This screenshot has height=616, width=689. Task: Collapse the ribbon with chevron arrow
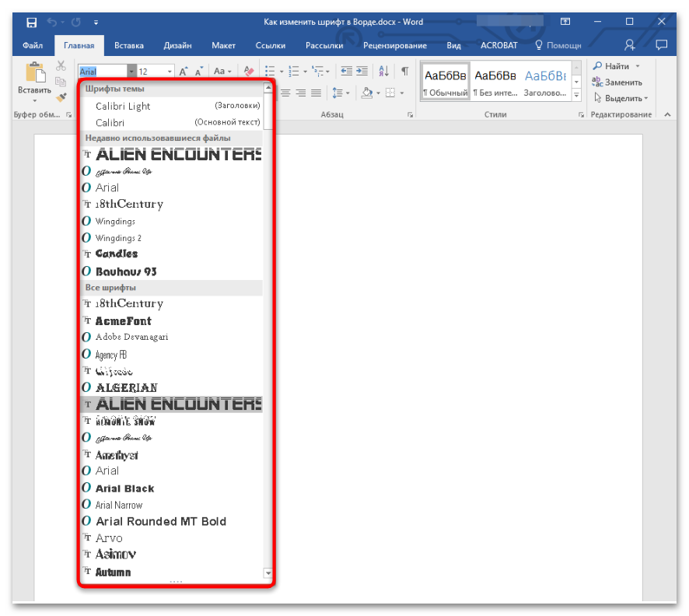point(667,114)
